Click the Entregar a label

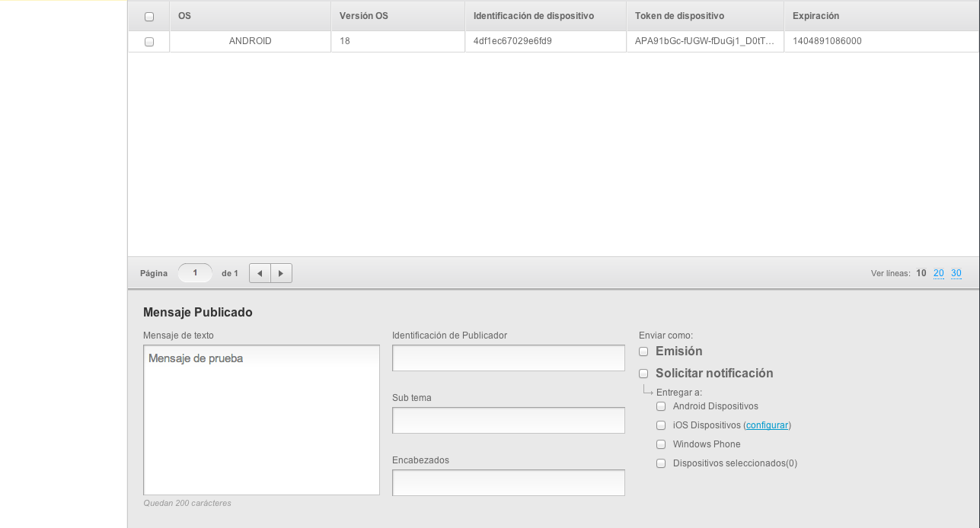click(679, 393)
